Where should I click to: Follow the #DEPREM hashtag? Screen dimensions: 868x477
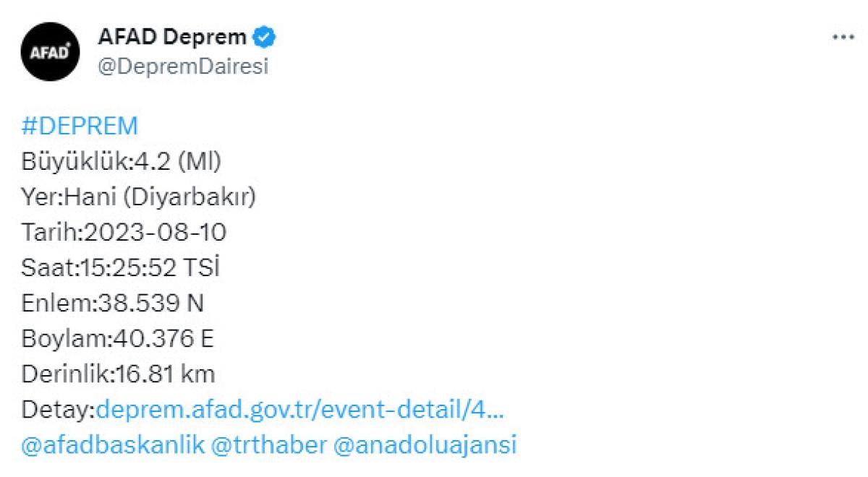[x=80, y=126]
